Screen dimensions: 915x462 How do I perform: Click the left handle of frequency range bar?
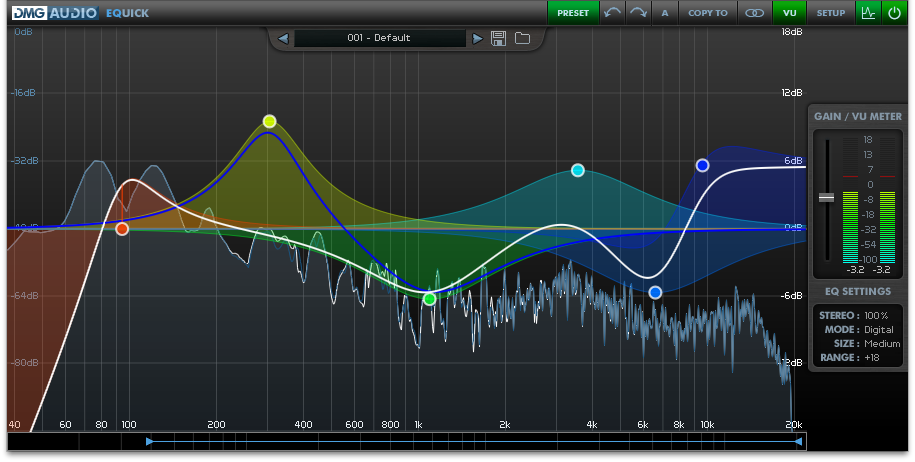(x=149, y=442)
